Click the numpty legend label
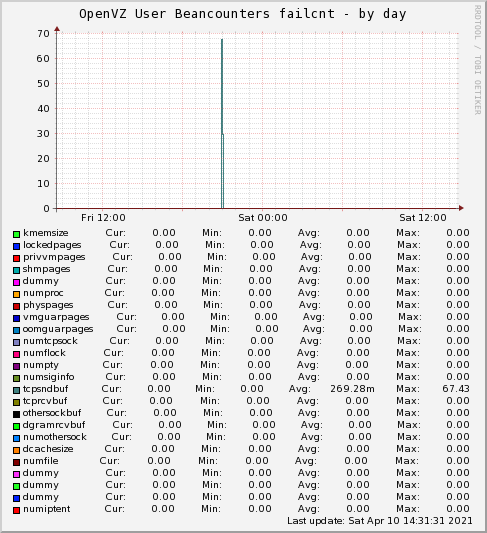This screenshot has width=487, height=533. pos(41,365)
